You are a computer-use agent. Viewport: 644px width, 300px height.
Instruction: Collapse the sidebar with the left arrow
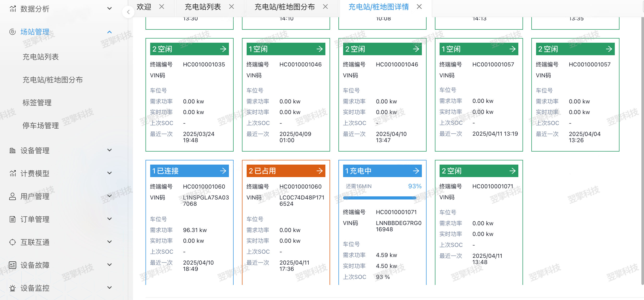point(128,12)
